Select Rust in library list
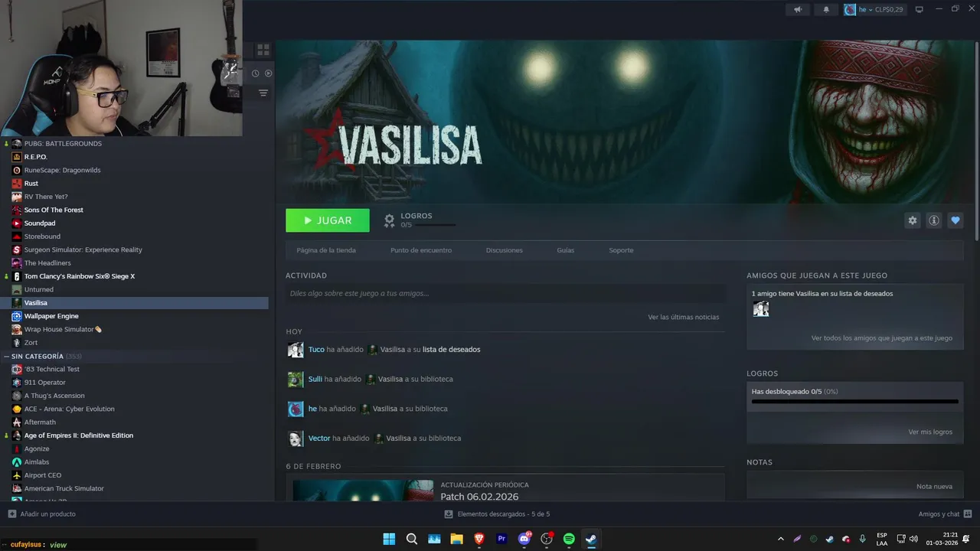The image size is (980, 551). click(x=31, y=184)
